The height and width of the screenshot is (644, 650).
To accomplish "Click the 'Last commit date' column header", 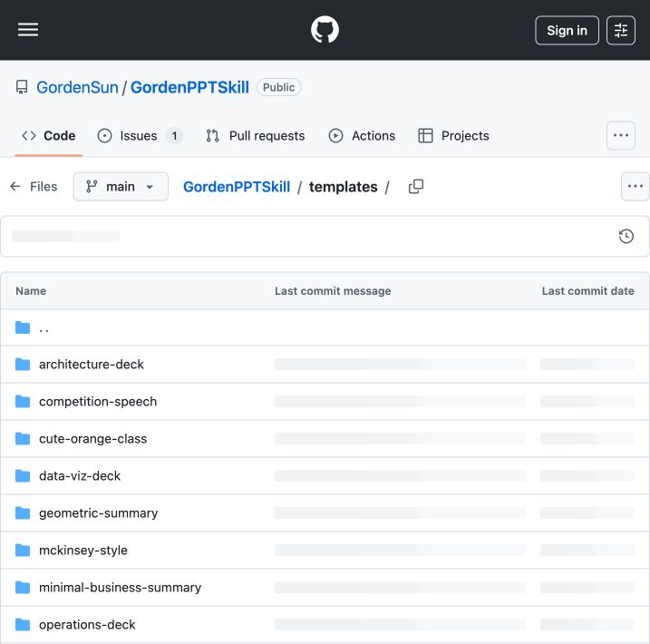I will point(587,291).
